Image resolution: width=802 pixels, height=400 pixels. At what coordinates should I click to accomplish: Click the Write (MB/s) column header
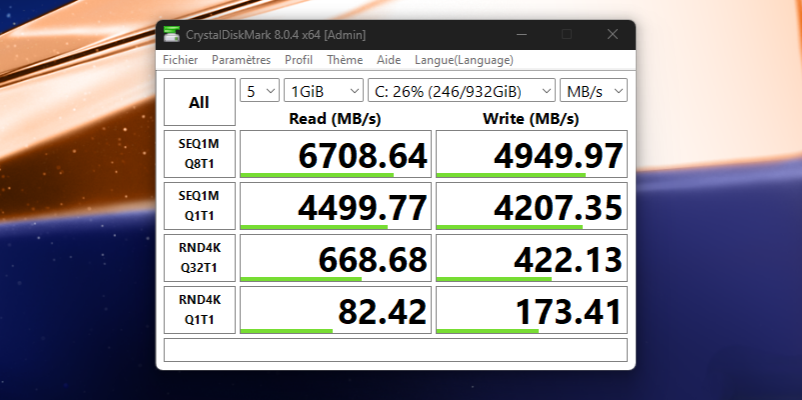[x=531, y=119]
